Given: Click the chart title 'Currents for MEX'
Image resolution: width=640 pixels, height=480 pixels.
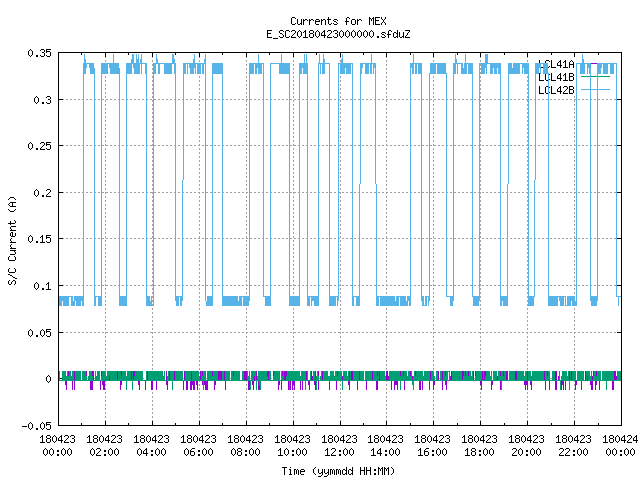Looking at the screenshot, I should coord(338,21).
